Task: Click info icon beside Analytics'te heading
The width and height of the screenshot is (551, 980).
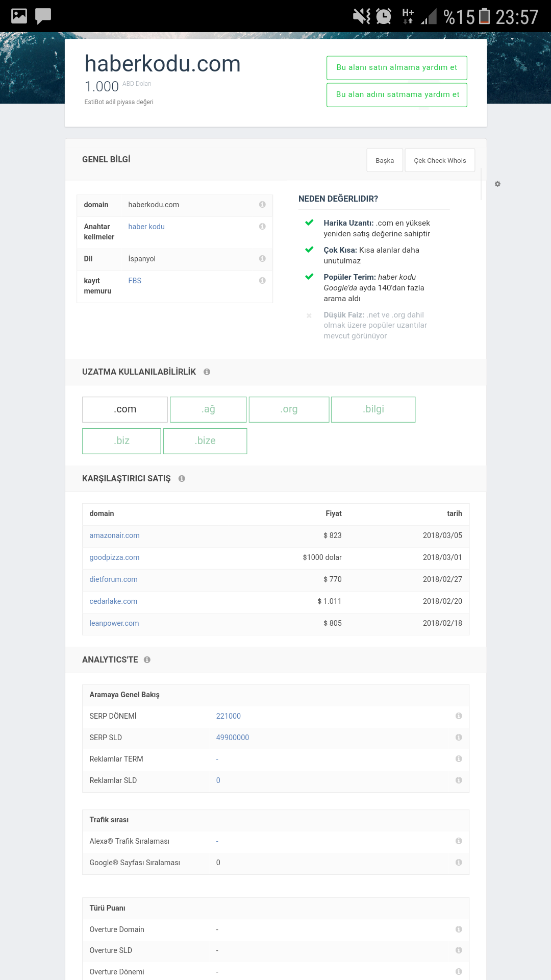Action: [x=147, y=660]
